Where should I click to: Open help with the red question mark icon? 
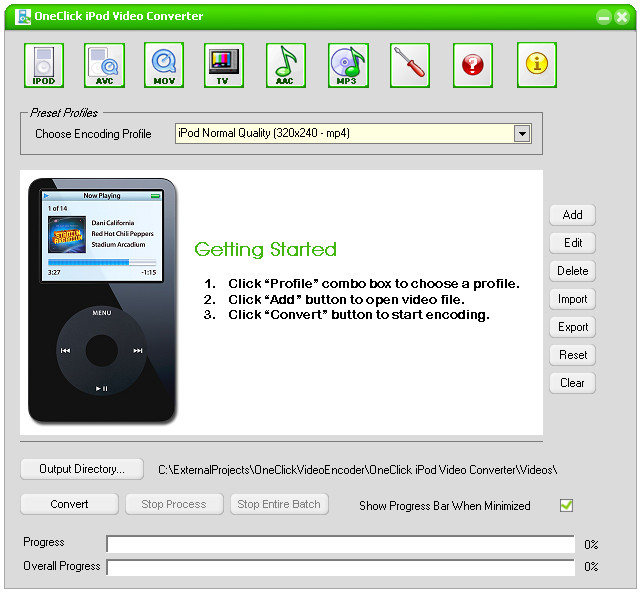(473, 65)
